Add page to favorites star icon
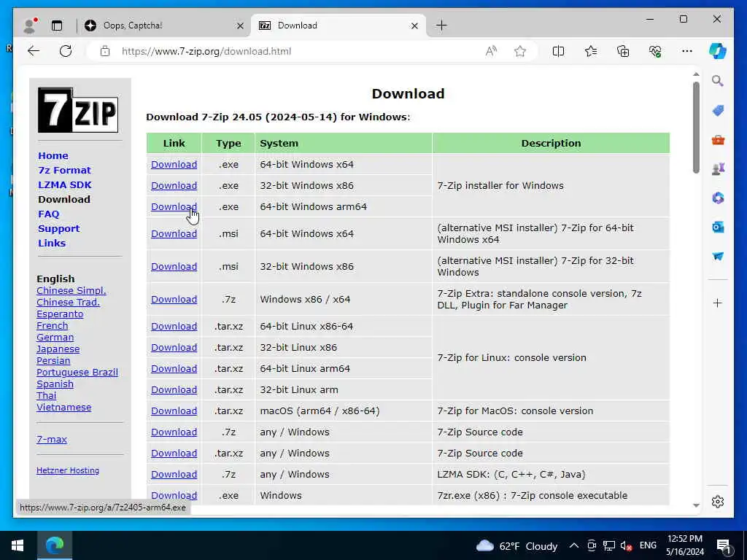The width and height of the screenshot is (747, 560). pyautogui.click(x=520, y=51)
